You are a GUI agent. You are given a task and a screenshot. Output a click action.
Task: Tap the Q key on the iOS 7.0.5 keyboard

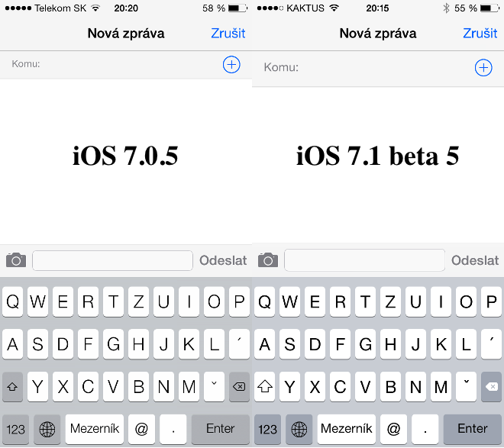pos(13,303)
